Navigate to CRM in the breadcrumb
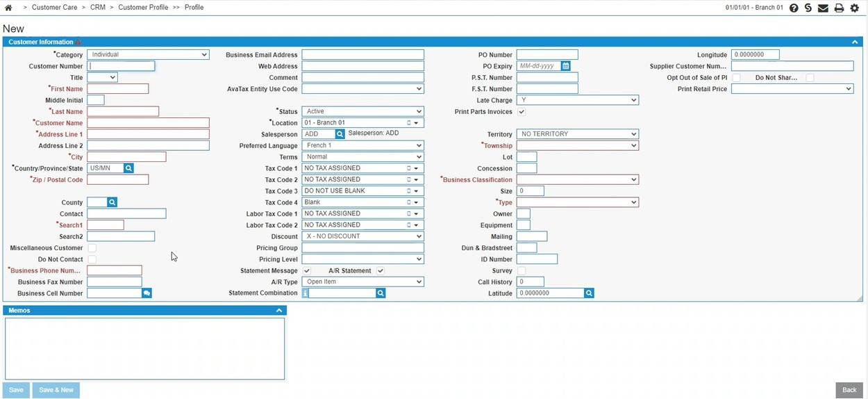Screen dimensions: 868x399 (97, 8)
